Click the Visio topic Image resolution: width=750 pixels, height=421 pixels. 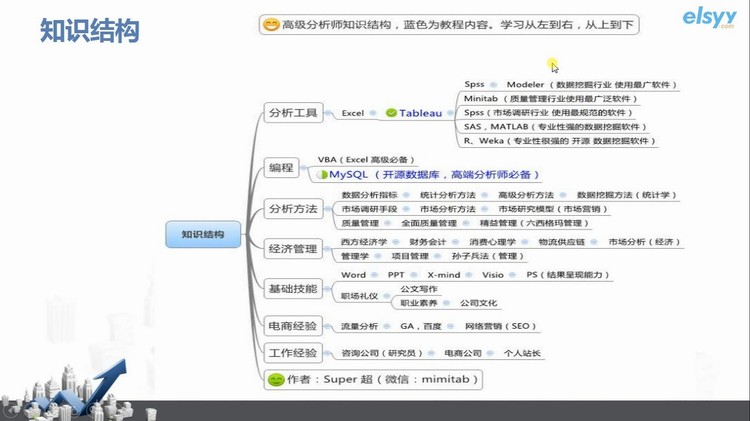[493, 275]
